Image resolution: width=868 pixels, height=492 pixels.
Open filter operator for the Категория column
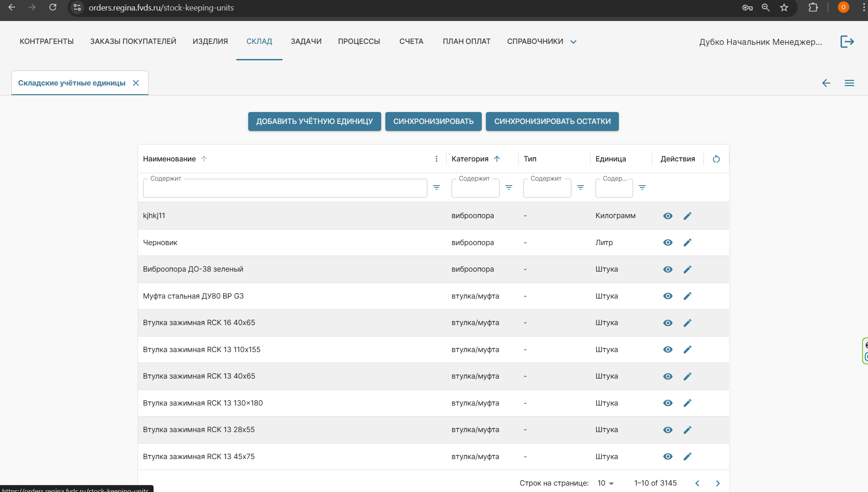click(x=509, y=187)
